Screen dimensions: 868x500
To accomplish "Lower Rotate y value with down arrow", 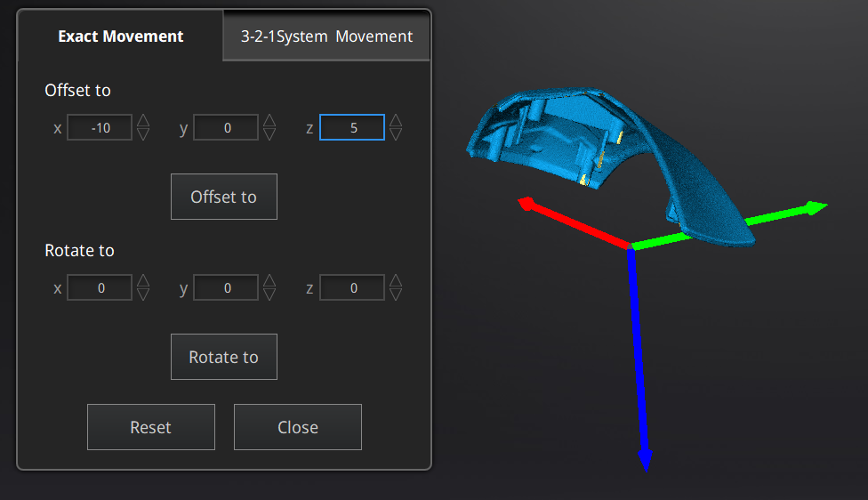I will [x=269, y=294].
